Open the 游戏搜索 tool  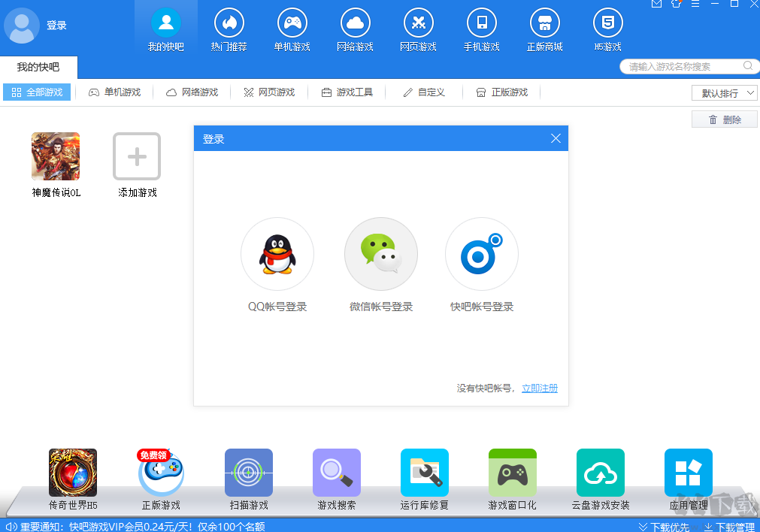click(336, 473)
